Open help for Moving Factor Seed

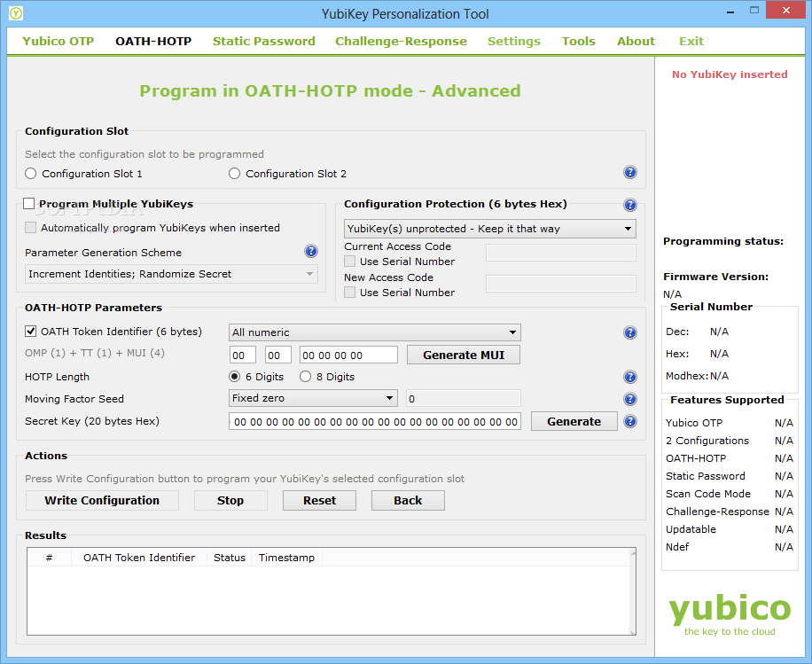pos(629,399)
